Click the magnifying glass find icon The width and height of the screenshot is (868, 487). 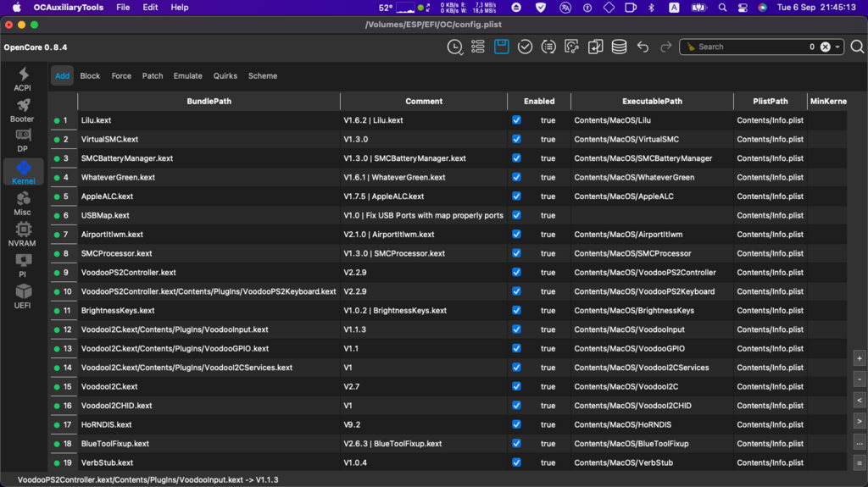(x=857, y=47)
